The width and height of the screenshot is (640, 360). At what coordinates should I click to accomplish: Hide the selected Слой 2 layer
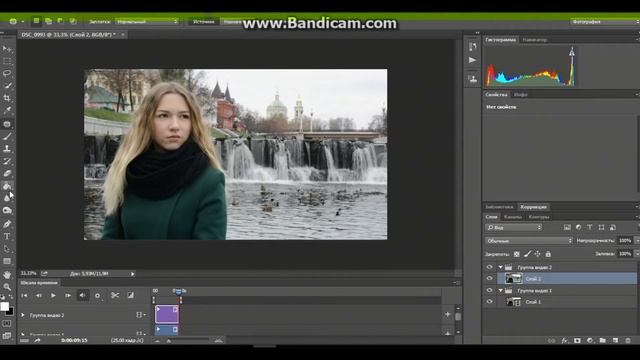[489, 279]
